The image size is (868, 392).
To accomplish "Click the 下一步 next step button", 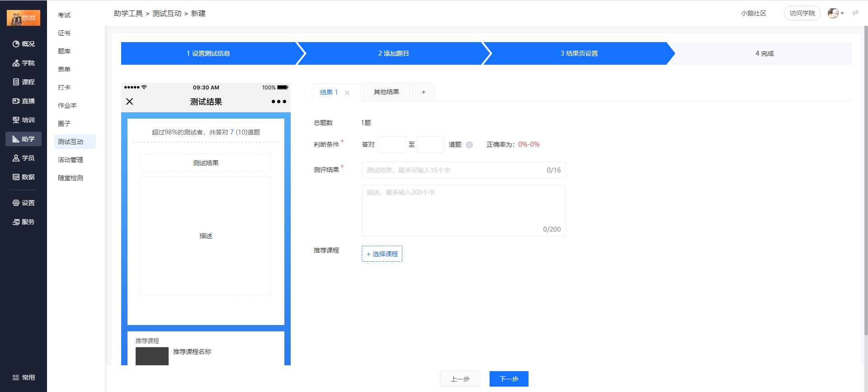I will pyautogui.click(x=509, y=379).
